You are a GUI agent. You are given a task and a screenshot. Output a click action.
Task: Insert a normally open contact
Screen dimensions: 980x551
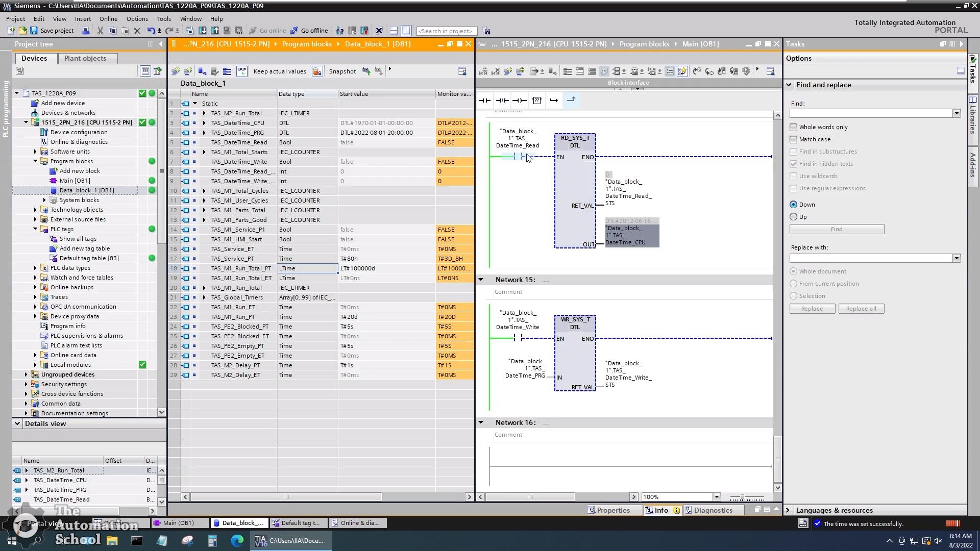[x=484, y=101]
